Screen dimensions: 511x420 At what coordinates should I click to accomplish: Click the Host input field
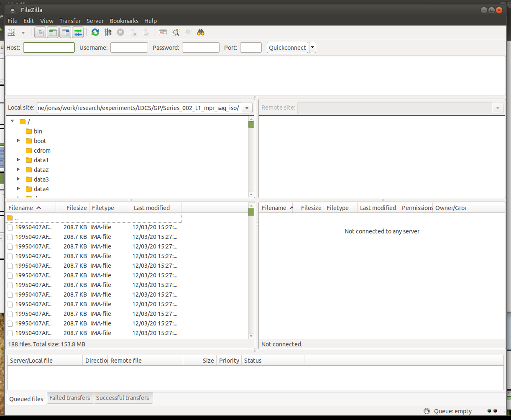point(49,48)
